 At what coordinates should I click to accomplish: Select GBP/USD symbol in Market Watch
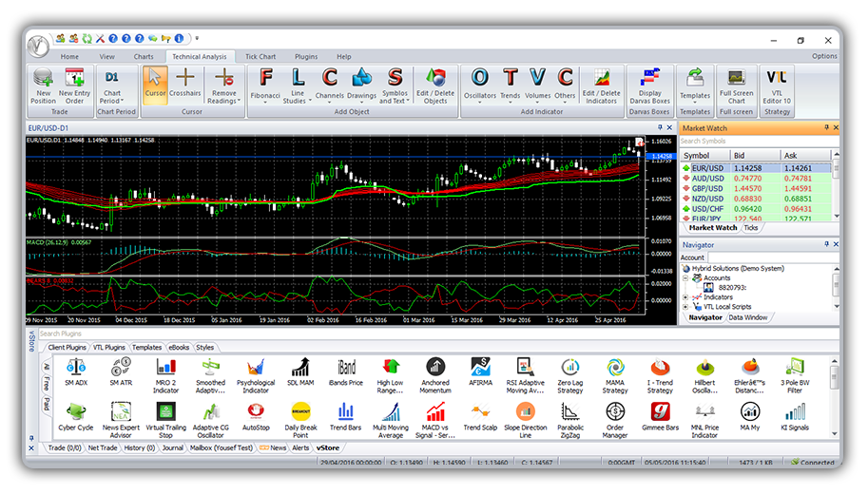(707, 189)
